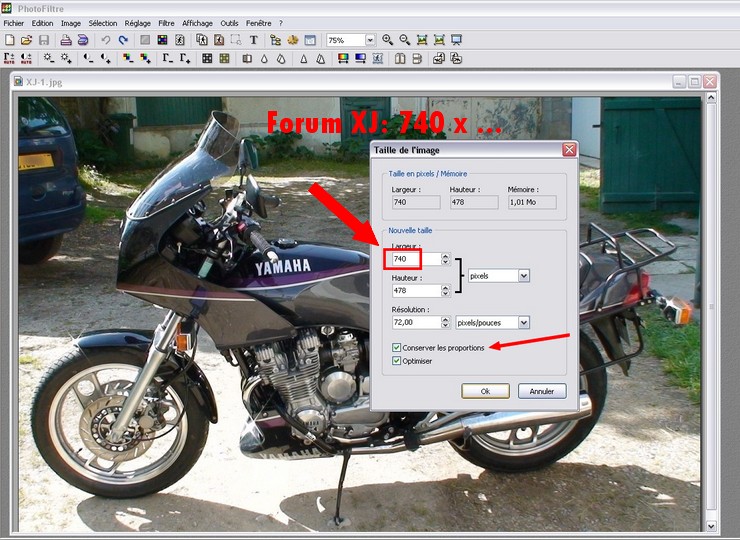Open the Fenêtre menu

pyautogui.click(x=259, y=23)
